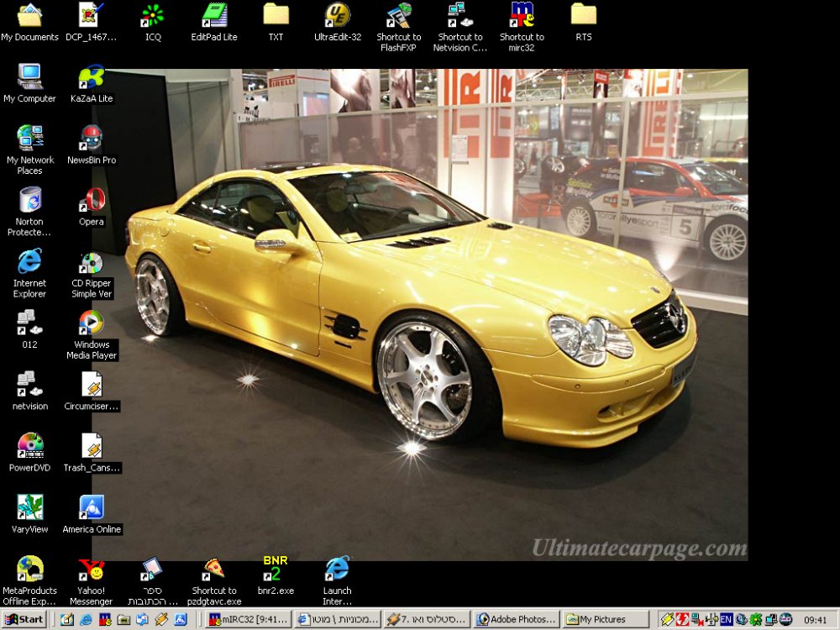Open the Trash_Cans file icon
This screenshot has width=840, height=630.
(91, 454)
